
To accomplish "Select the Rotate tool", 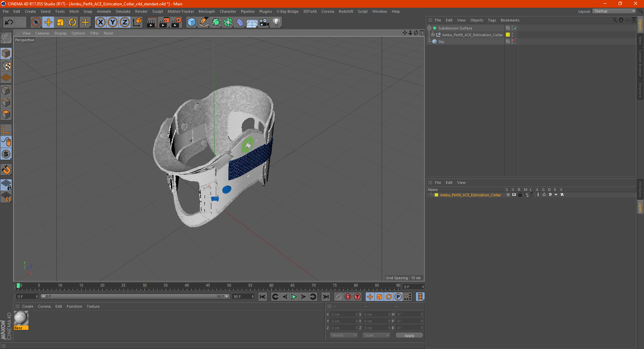I will 72,22.
